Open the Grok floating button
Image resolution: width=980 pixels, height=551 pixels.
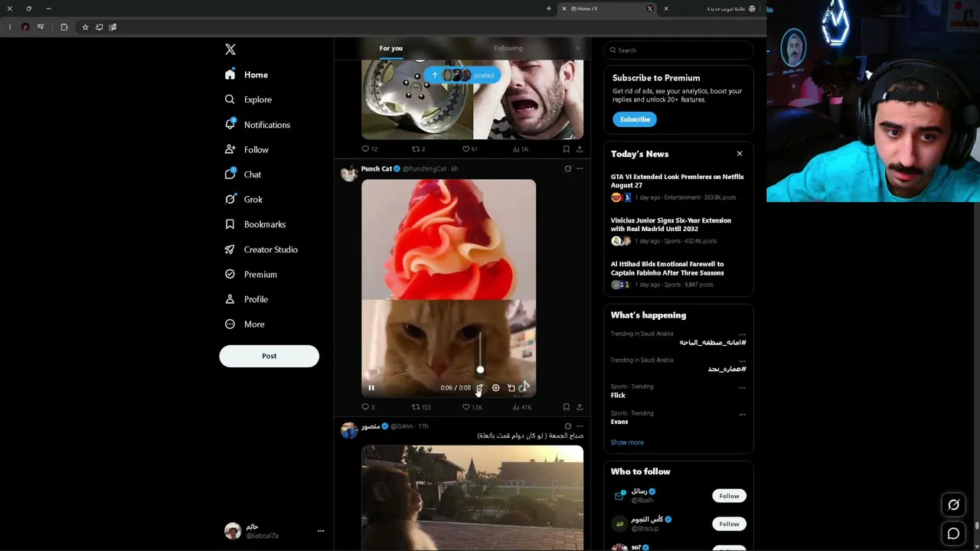point(953,505)
